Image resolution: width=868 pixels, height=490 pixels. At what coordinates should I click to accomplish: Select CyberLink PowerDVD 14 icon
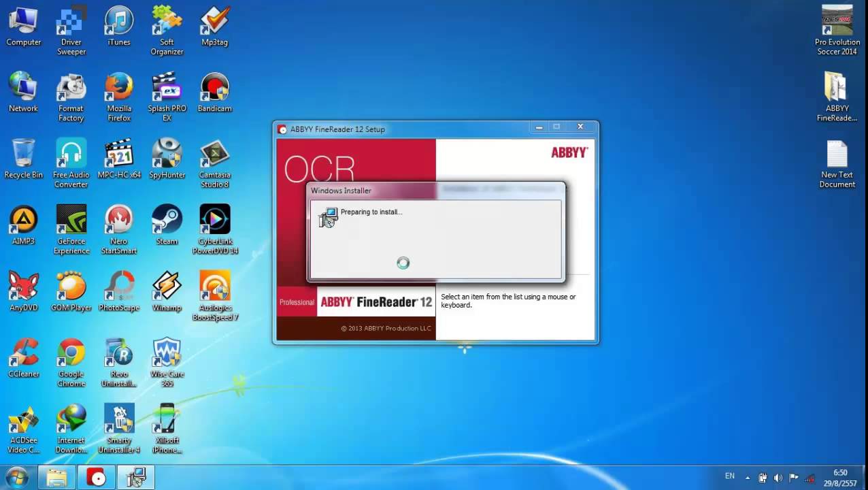(214, 230)
